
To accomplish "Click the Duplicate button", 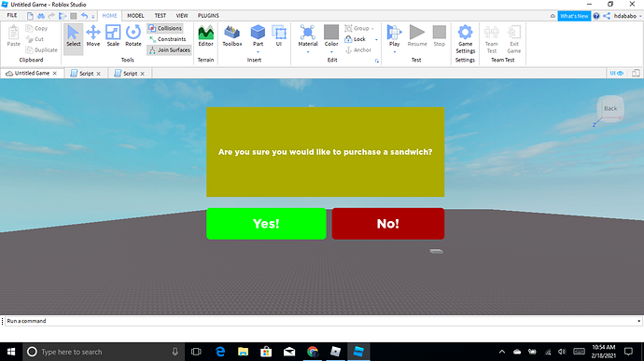I will (41, 49).
